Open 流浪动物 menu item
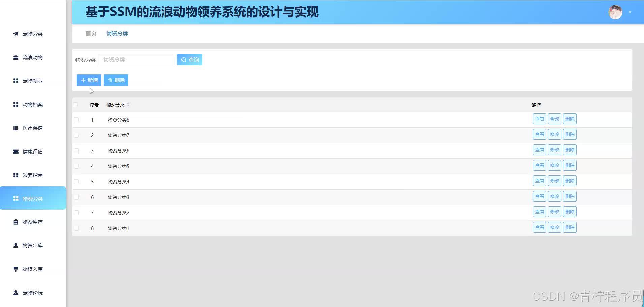 pos(33,57)
